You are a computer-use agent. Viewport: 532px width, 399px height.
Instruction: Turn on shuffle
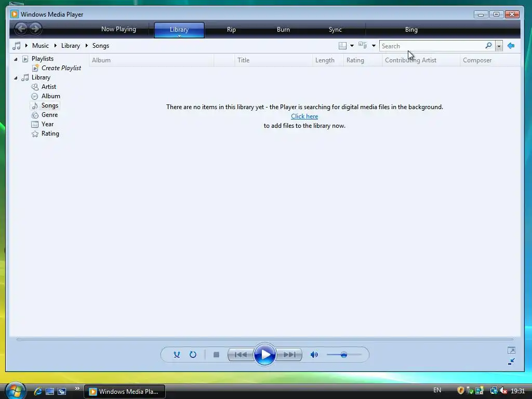point(177,354)
